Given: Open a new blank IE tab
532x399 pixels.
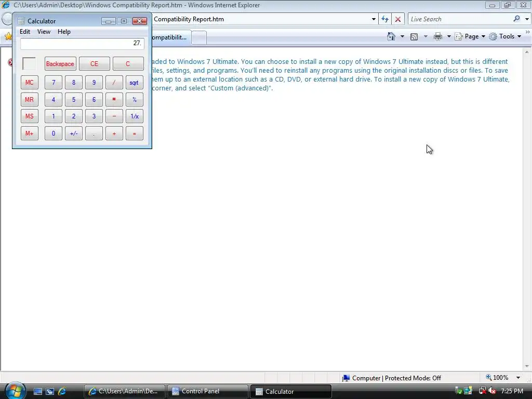Looking at the screenshot, I should pos(199,37).
